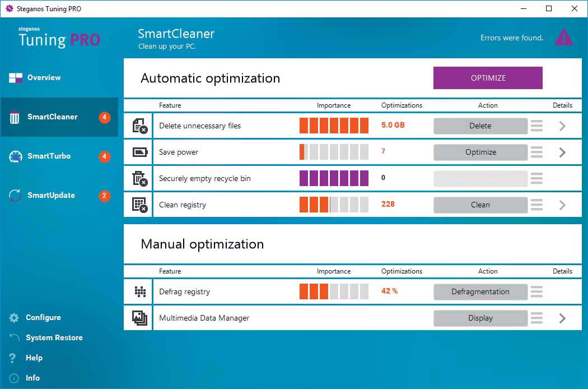Open System Restore
588x389 pixels.
54,337
